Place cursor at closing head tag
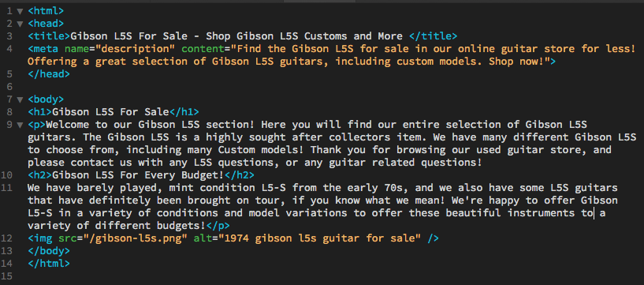This screenshot has height=285, width=644. (x=48, y=74)
